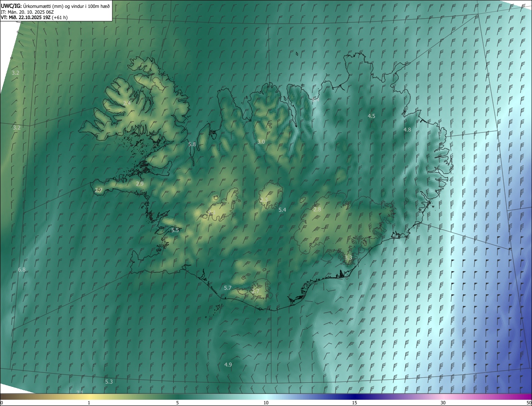532x406 pixels.
Task: Click the 50 label on the color scale
Action: pos(529,403)
